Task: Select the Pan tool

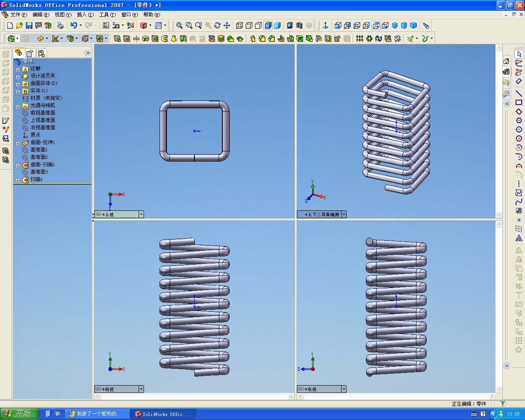Action: click(x=227, y=25)
